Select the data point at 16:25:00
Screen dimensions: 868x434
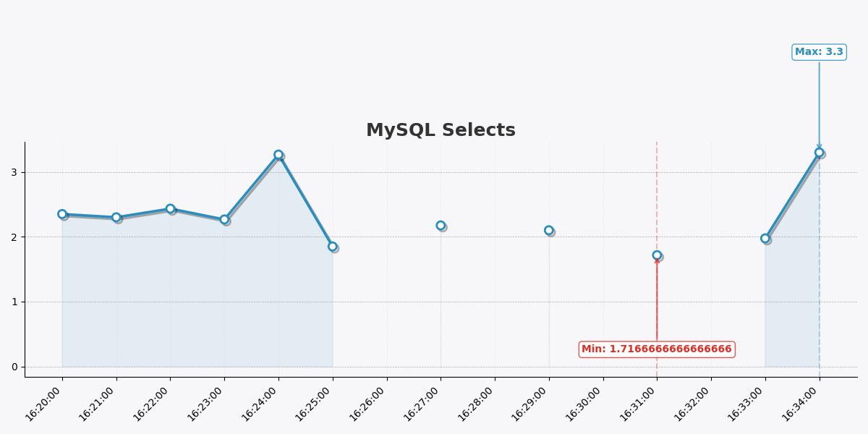tap(332, 247)
